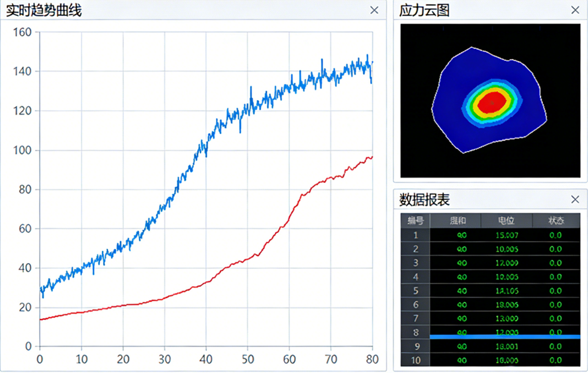Viewport: 588px width, 373px height.
Task: Select row number 10 header cell
Action: click(x=415, y=360)
